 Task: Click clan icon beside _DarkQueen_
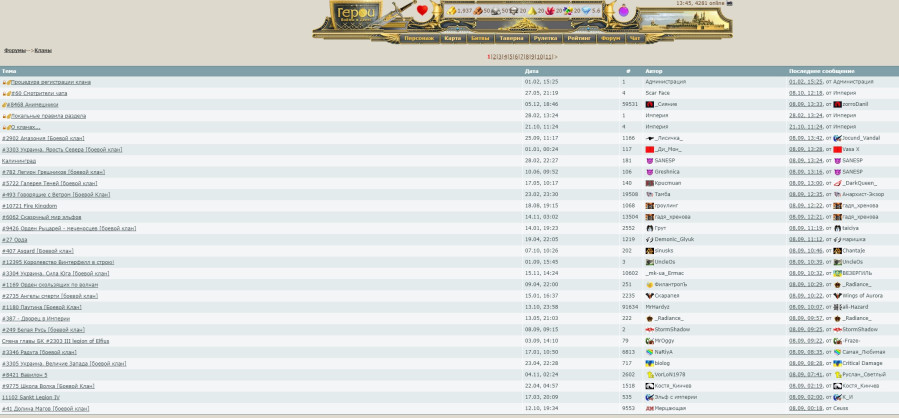tap(837, 183)
